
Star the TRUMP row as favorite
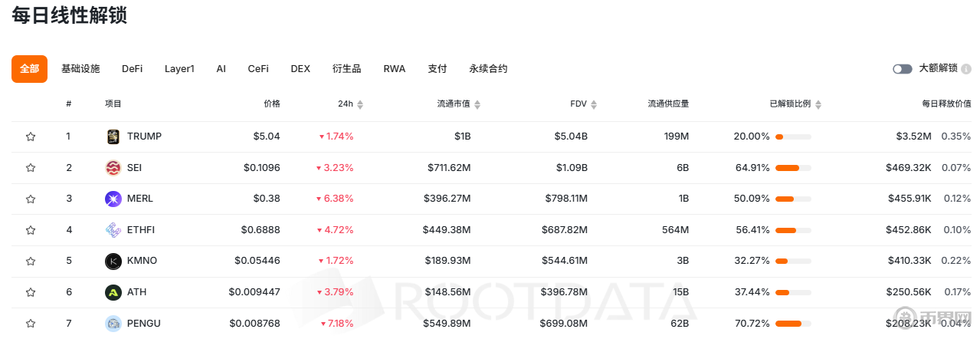pos(31,137)
